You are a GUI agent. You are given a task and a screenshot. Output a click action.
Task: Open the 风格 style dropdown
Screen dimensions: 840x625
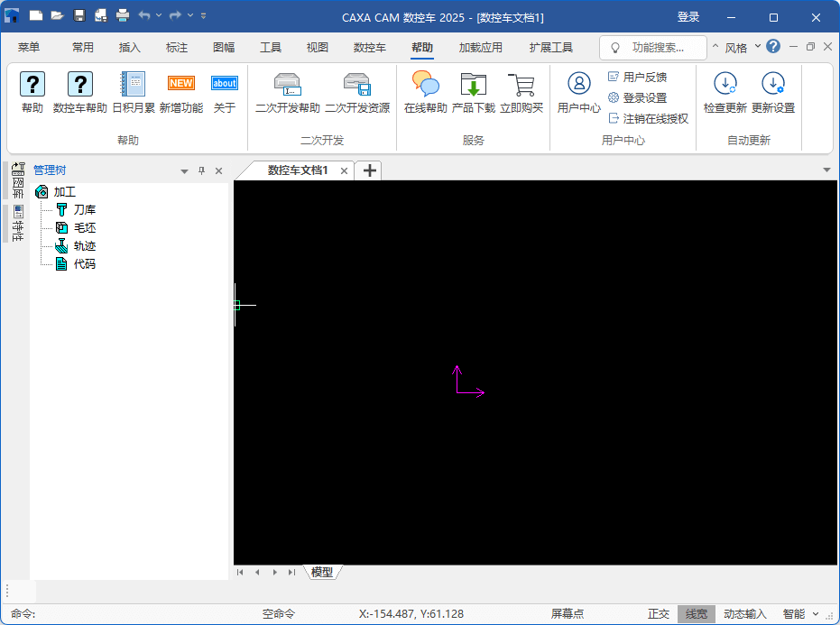click(x=736, y=48)
